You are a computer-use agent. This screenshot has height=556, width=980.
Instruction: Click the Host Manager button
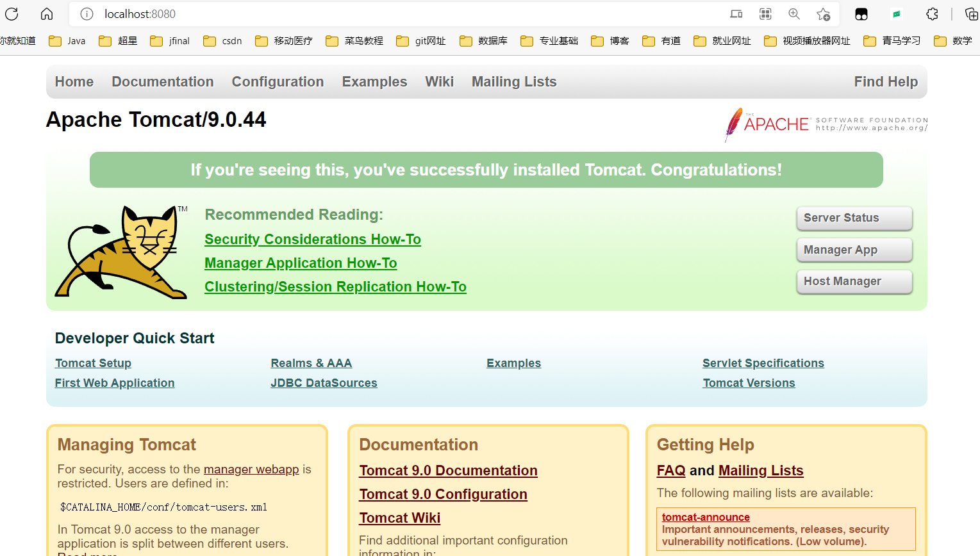pos(854,281)
